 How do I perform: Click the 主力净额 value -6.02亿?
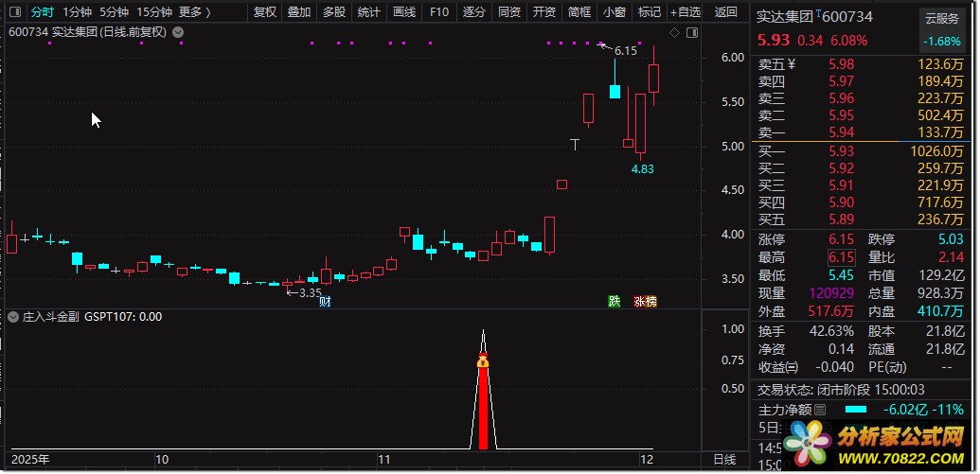[x=904, y=410]
